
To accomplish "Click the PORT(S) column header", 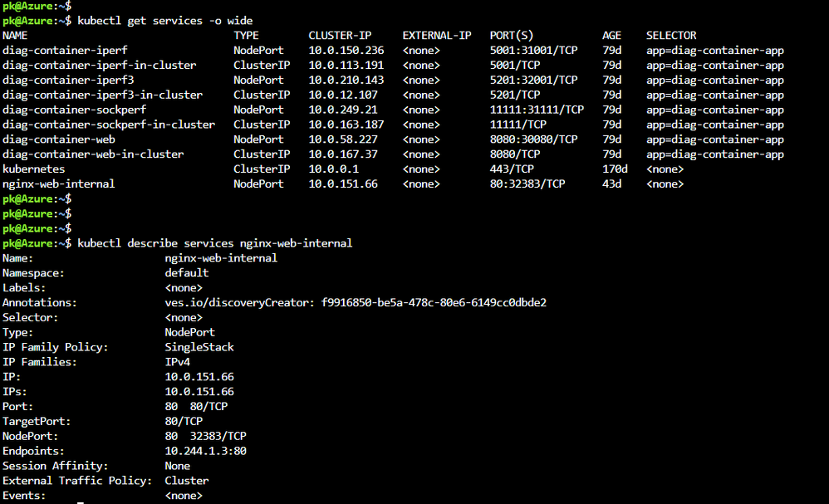I will (x=512, y=36).
